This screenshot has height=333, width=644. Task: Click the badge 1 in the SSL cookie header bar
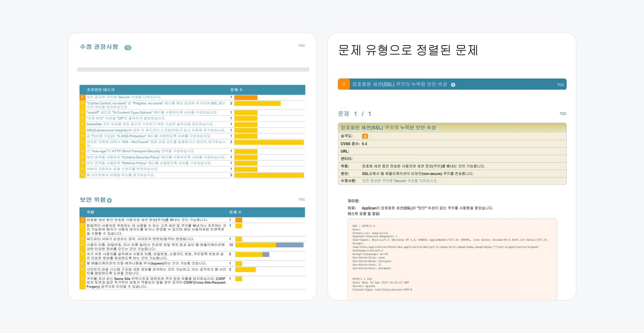453,85
